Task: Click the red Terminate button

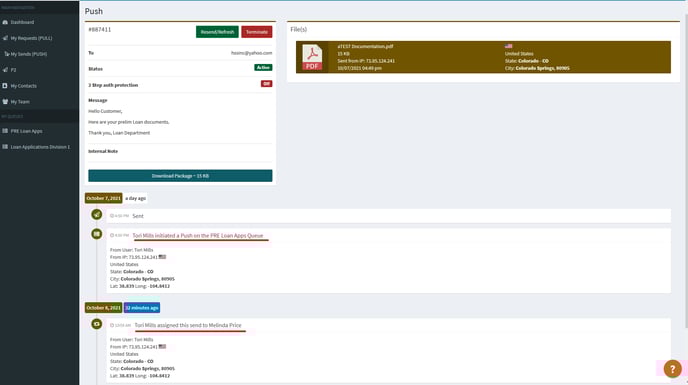Action: (257, 32)
